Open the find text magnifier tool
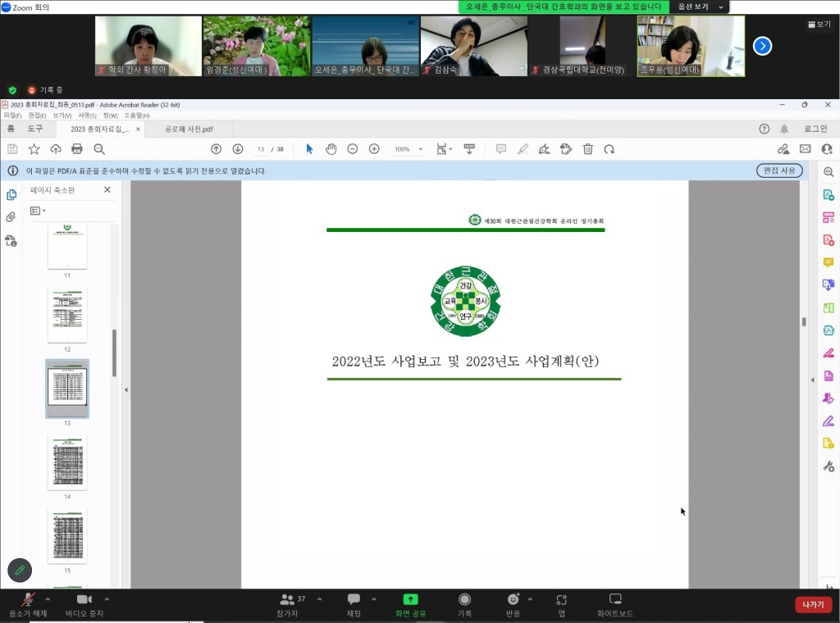Screen dimensions: 840x623 99,149
